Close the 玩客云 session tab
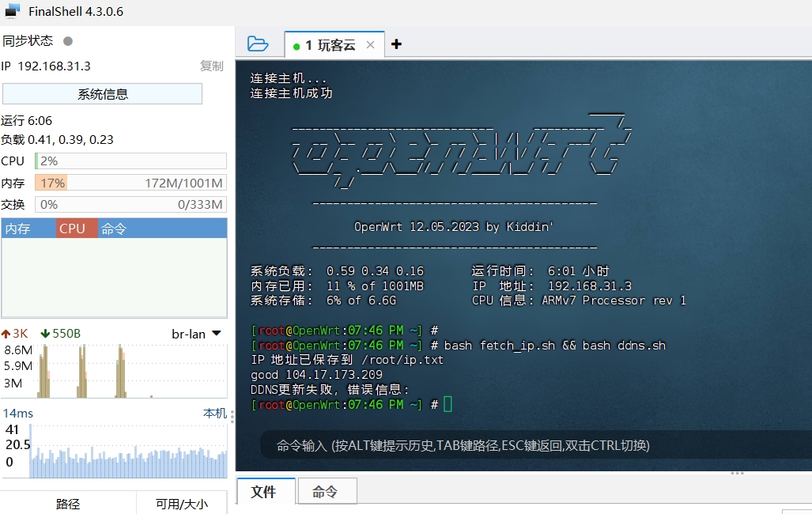The image size is (812, 514). coord(370,45)
